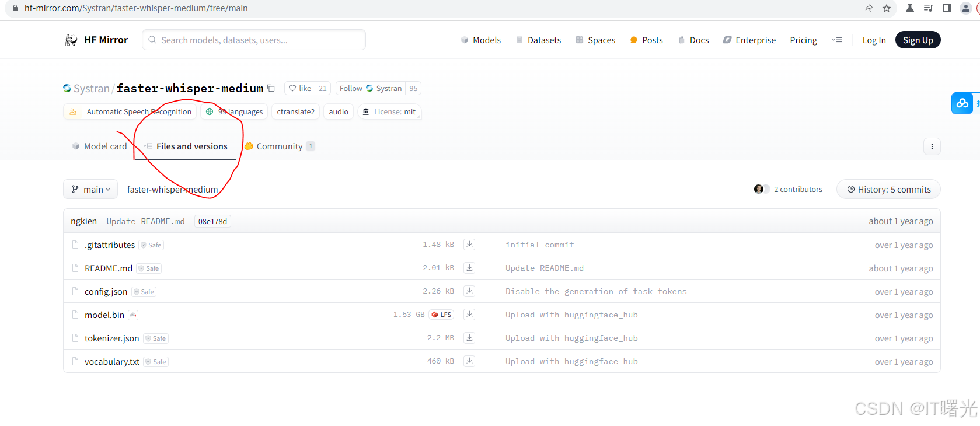Screen dimensions: 980x426
Task: Open the README.md file
Action: (x=109, y=268)
